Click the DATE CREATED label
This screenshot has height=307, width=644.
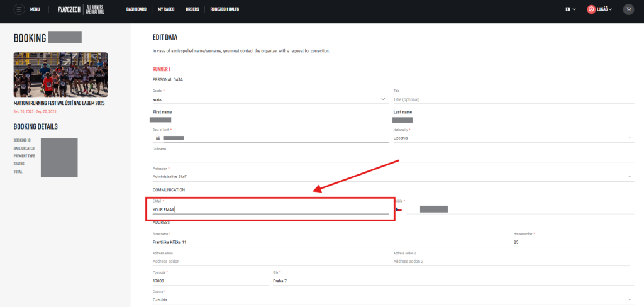coord(24,148)
